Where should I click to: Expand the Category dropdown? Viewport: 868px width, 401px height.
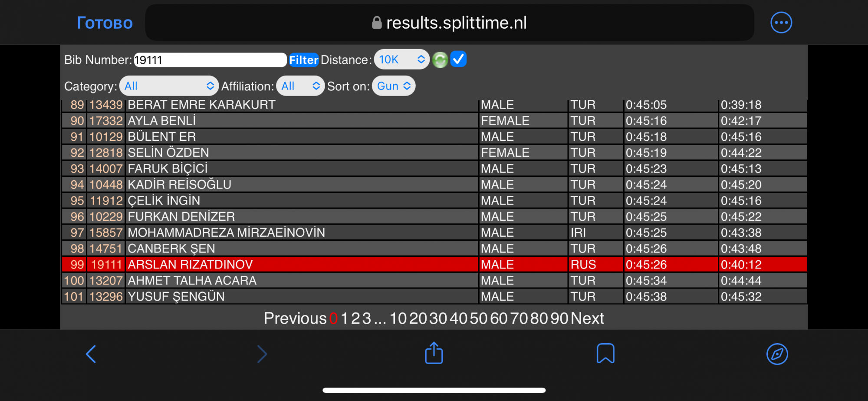click(x=169, y=86)
